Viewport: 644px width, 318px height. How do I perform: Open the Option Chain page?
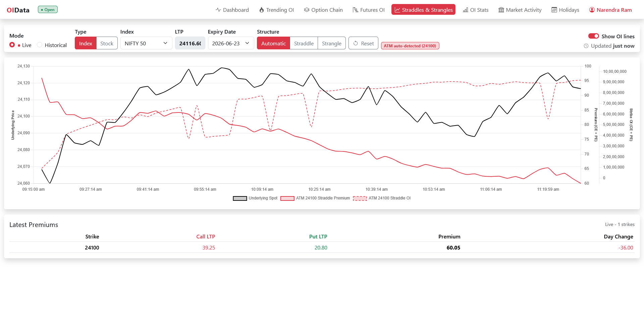click(x=323, y=10)
